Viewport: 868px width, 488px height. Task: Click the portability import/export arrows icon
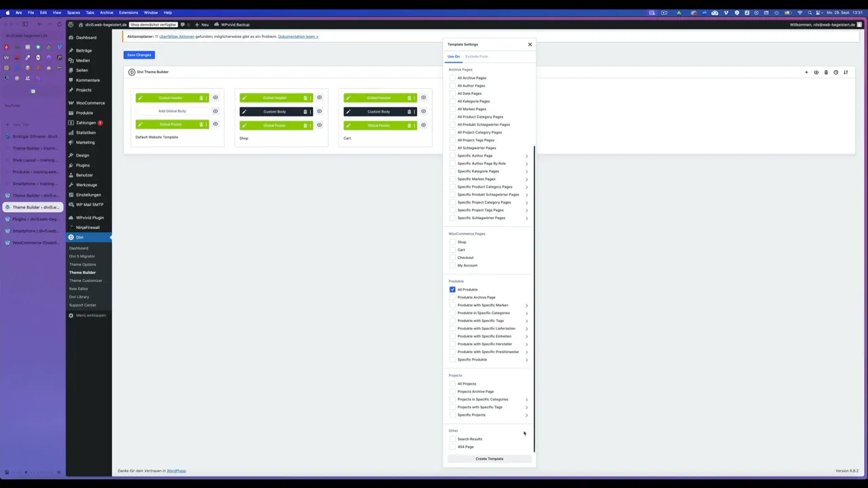pos(846,73)
